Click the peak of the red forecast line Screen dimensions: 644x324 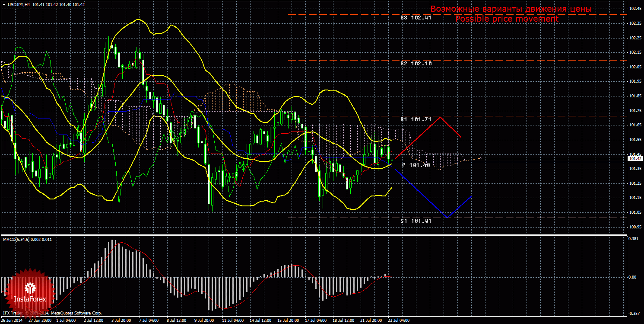440,117
